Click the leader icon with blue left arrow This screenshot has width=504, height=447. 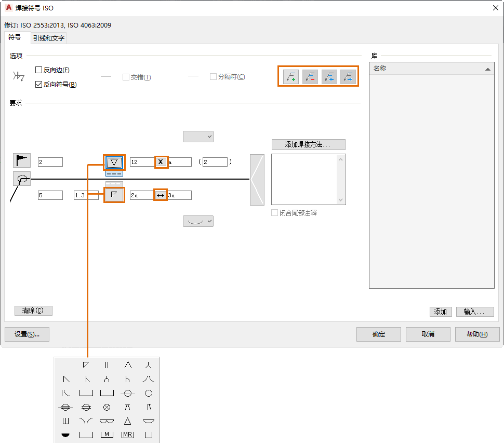(x=329, y=77)
